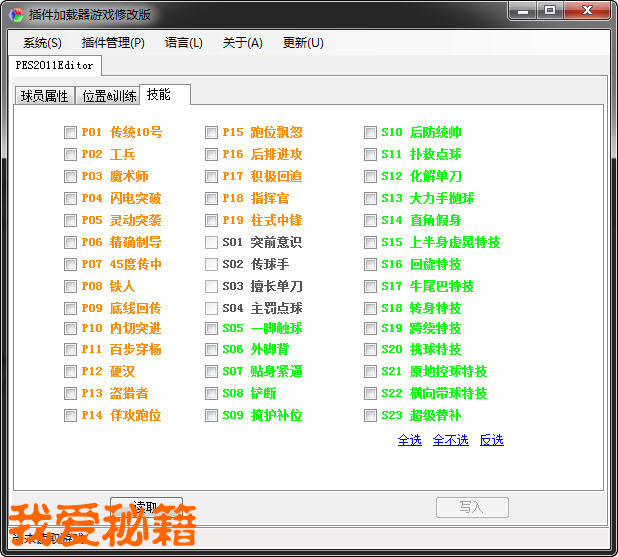
Task: Open the 系统(S) menu
Action: (x=42, y=43)
